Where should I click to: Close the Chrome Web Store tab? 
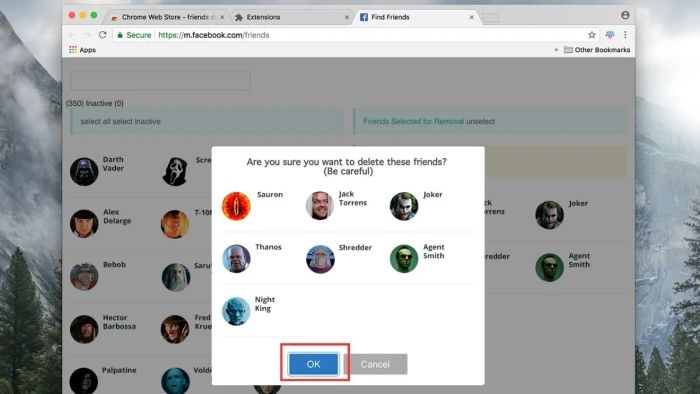coord(222,17)
